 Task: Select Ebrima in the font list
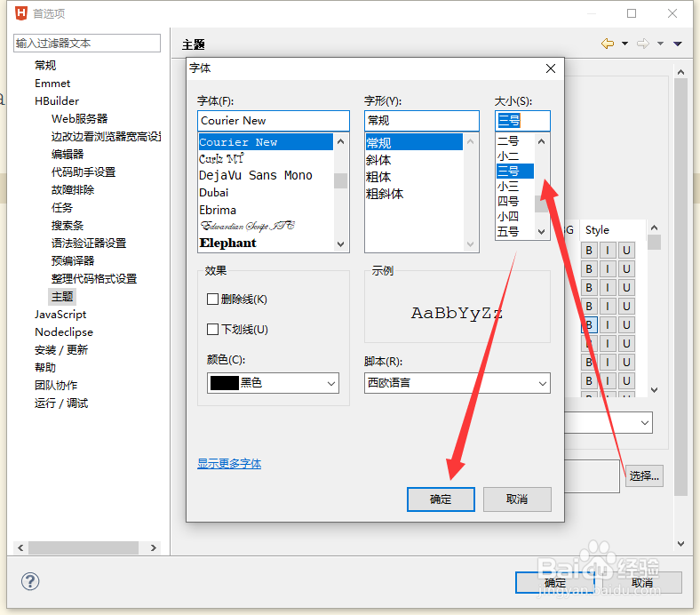click(218, 210)
